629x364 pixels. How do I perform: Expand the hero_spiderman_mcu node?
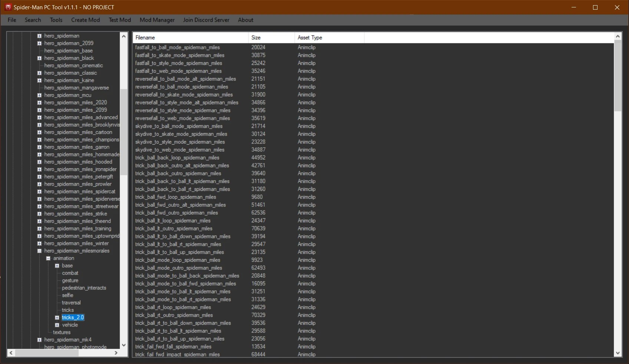pos(39,95)
